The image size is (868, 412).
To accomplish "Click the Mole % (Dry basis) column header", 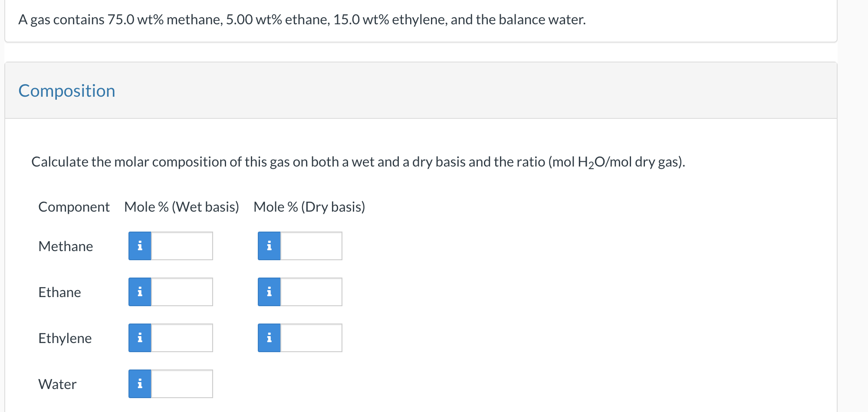I will pyautogui.click(x=309, y=207).
